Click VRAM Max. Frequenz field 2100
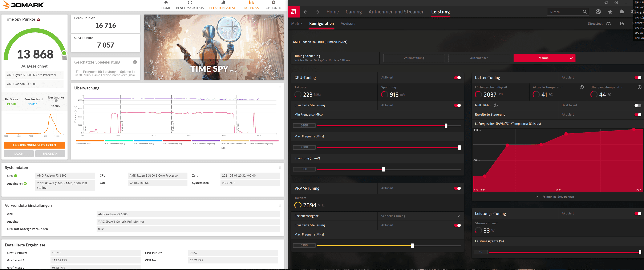Image resolution: width=644 pixels, height=270 pixels. [304, 246]
